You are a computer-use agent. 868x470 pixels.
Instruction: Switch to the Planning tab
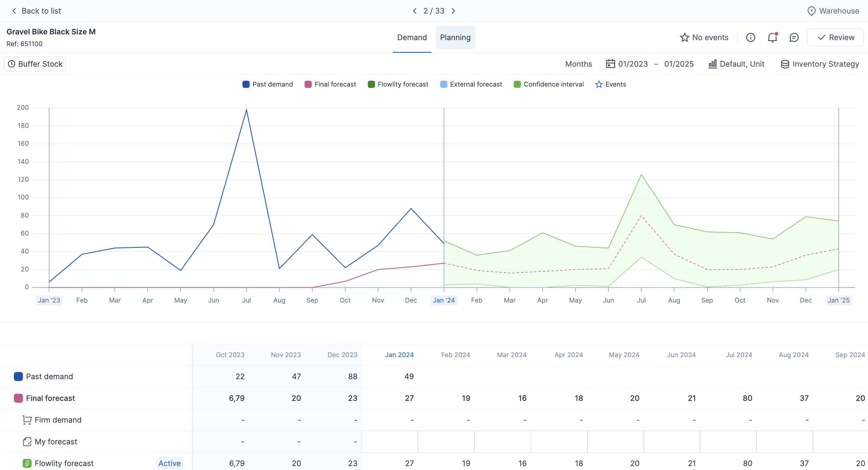455,37
